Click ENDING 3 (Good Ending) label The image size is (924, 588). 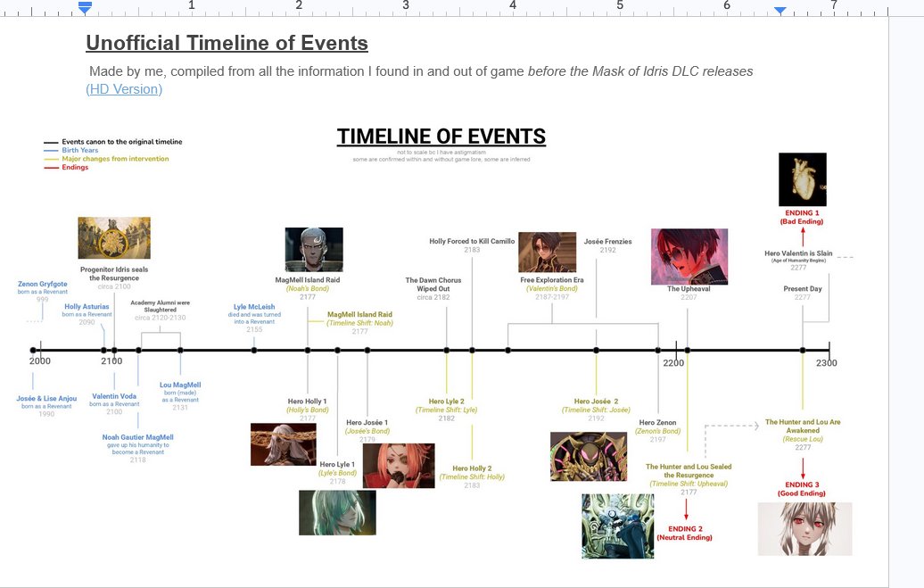(x=802, y=489)
